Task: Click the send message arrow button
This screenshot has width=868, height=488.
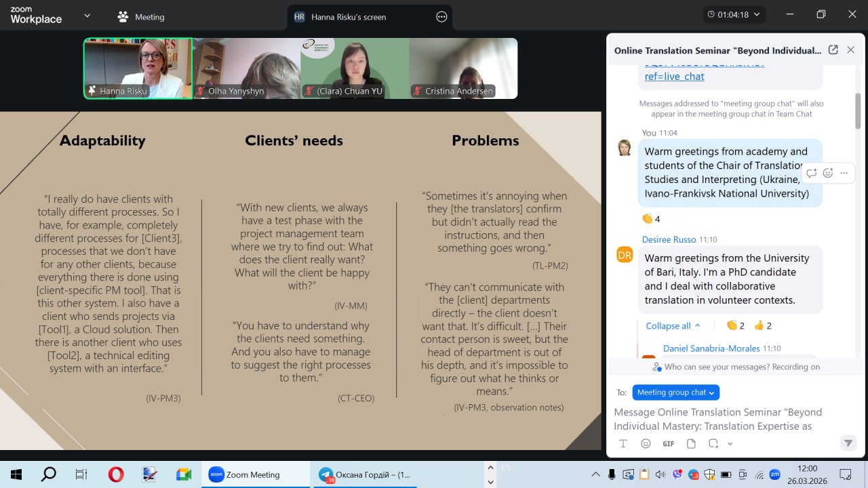Action: [848, 443]
